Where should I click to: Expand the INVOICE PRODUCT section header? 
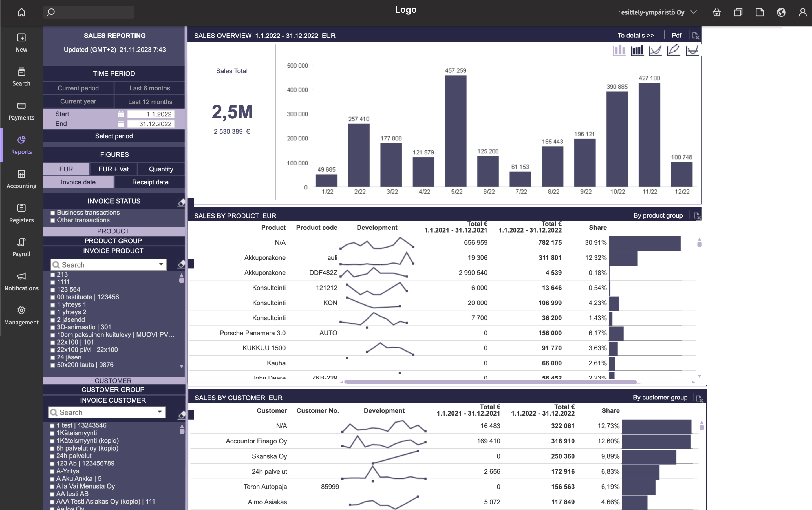[x=114, y=251]
